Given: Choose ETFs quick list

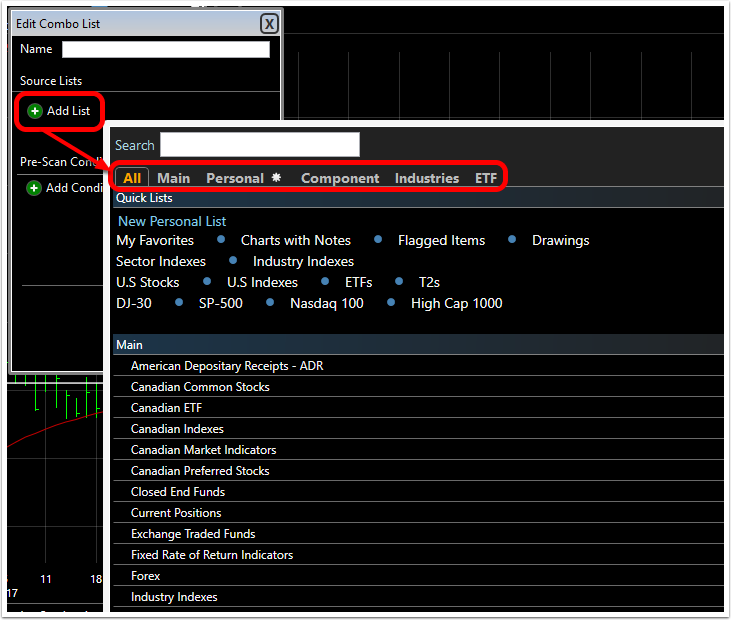Looking at the screenshot, I should pyautogui.click(x=359, y=282).
